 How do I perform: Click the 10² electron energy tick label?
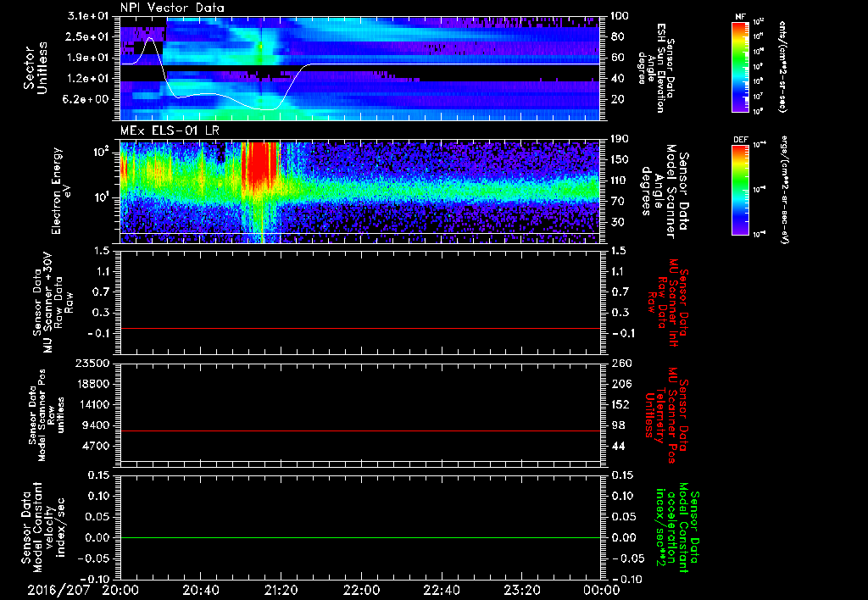(x=100, y=152)
